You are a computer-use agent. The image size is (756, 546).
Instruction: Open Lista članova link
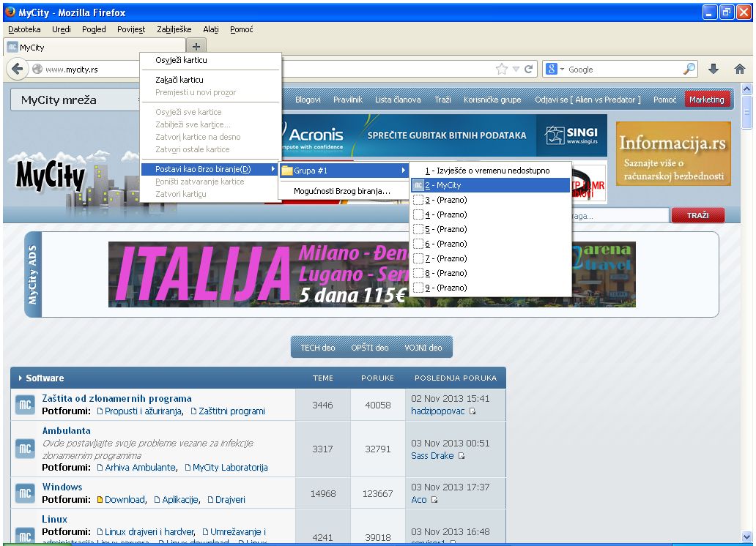click(x=398, y=100)
